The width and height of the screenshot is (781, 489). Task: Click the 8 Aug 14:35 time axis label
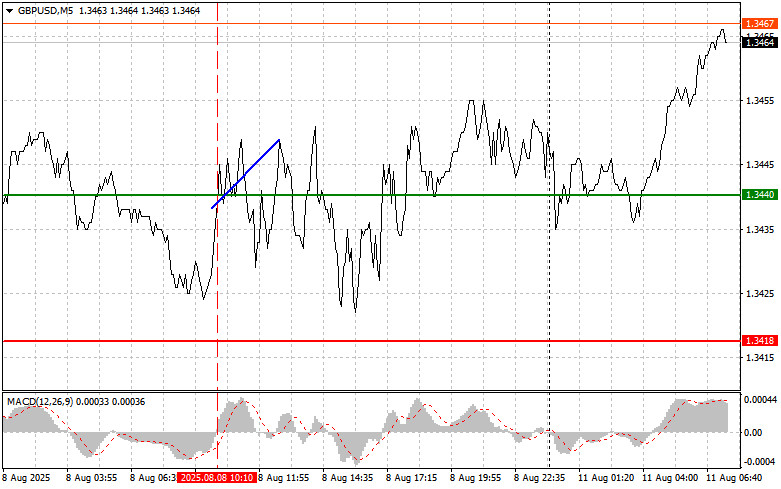coord(348,478)
